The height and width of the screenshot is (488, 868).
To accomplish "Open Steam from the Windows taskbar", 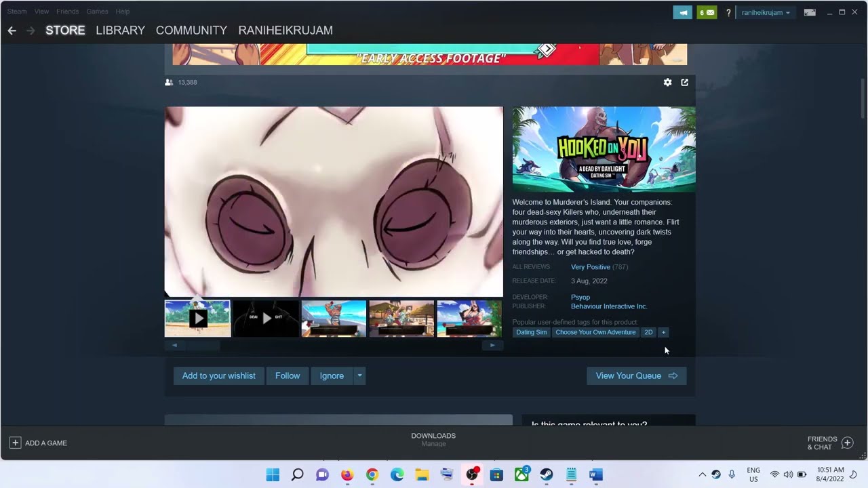I will click(547, 474).
